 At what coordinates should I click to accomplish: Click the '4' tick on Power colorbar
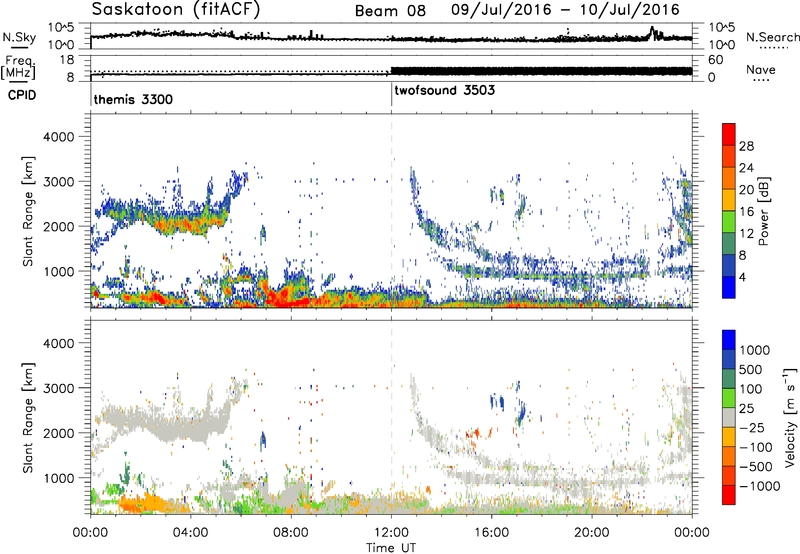pyautogui.click(x=742, y=277)
